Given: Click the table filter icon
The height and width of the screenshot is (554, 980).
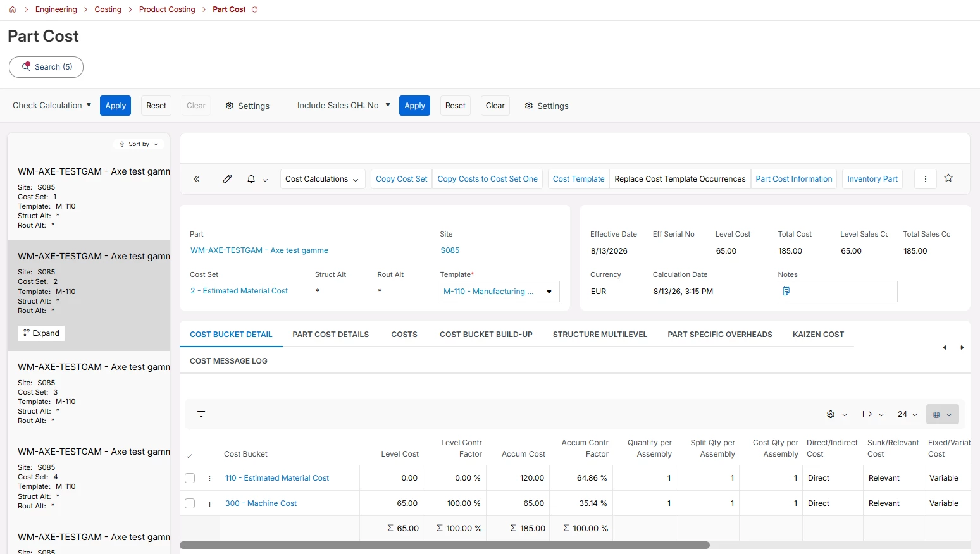Looking at the screenshot, I should click(201, 414).
